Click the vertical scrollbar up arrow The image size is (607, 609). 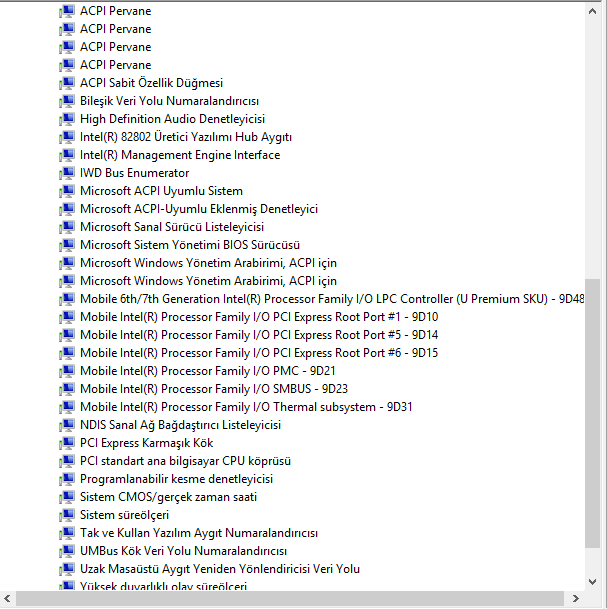(x=592, y=11)
